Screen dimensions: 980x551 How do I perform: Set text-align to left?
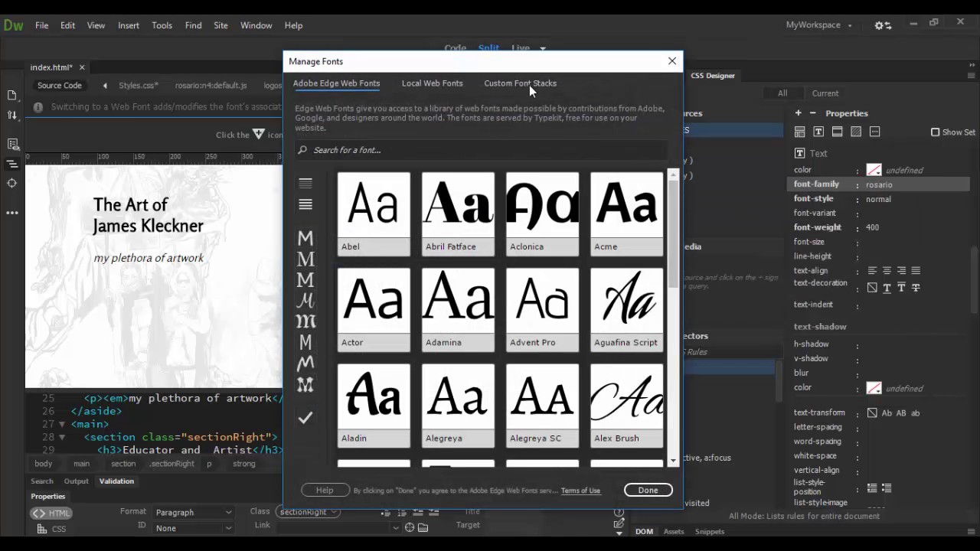tap(872, 271)
